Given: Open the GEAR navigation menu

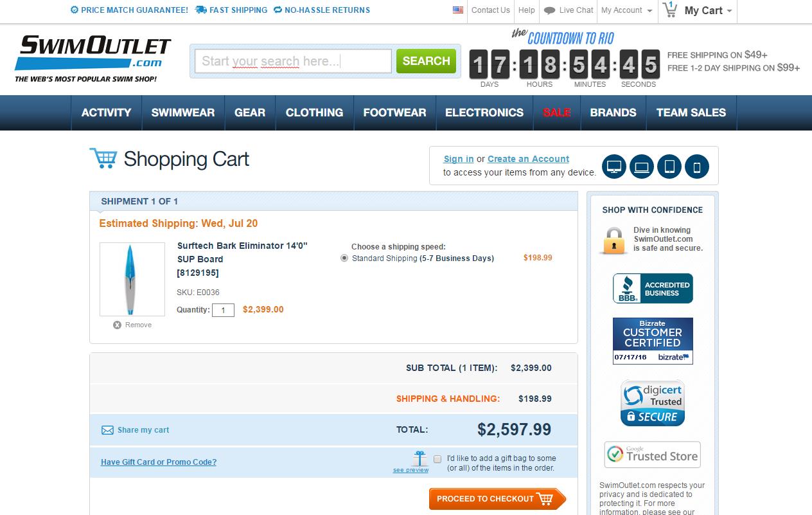Looking at the screenshot, I should pos(249,113).
